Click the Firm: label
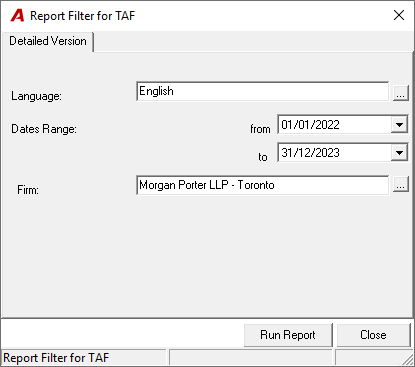This screenshot has width=415, height=367. tap(28, 190)
